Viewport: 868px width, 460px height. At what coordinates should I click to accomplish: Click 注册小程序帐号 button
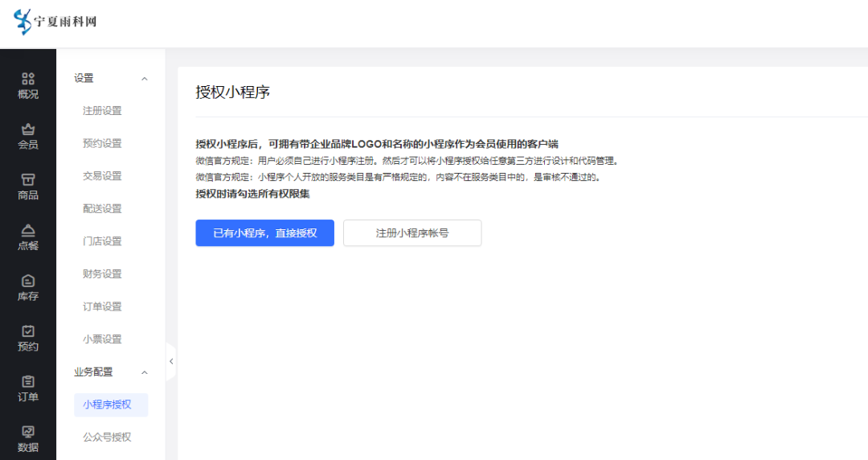tap(412, 232)
